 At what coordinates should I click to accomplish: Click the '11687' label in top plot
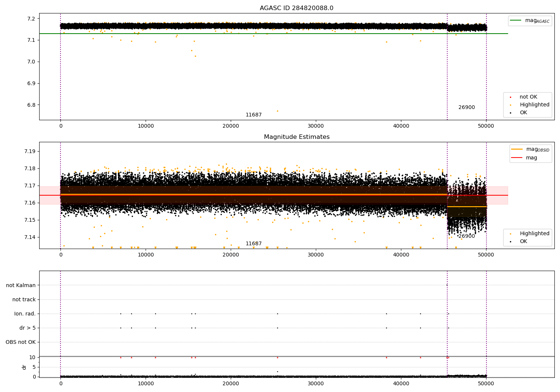pyautogui.click(x=253, y=115)
